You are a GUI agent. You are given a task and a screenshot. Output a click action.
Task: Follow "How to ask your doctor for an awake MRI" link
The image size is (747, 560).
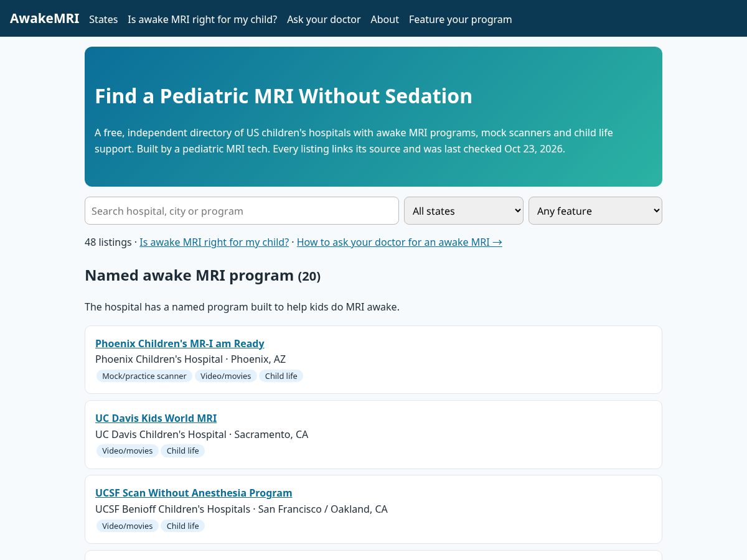(400, 242)
